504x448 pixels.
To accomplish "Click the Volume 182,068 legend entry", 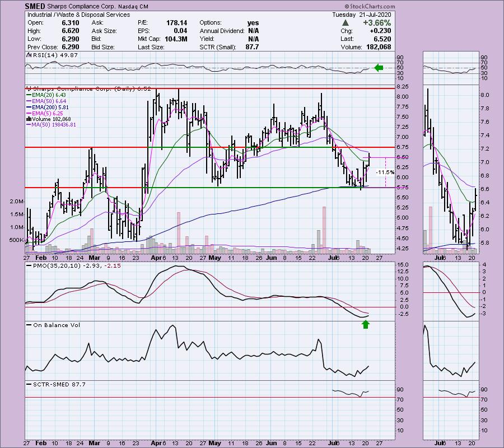I will [50, 119].
